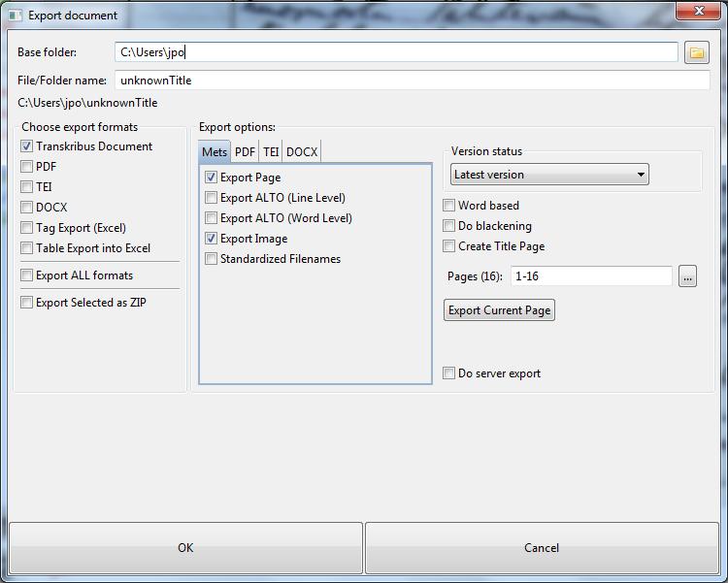Click into the Base folder field
Screen dimensions: 728x583
(396, 52)
